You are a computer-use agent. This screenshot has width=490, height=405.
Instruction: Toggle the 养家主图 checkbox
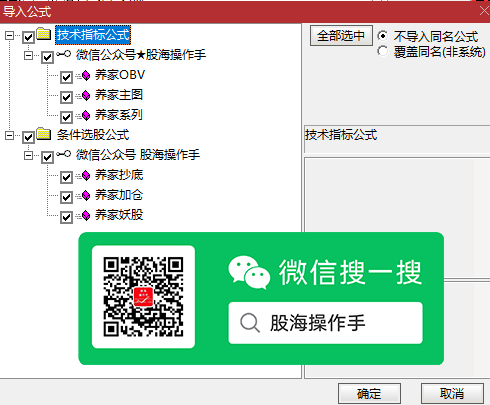[x=66, y=97]
